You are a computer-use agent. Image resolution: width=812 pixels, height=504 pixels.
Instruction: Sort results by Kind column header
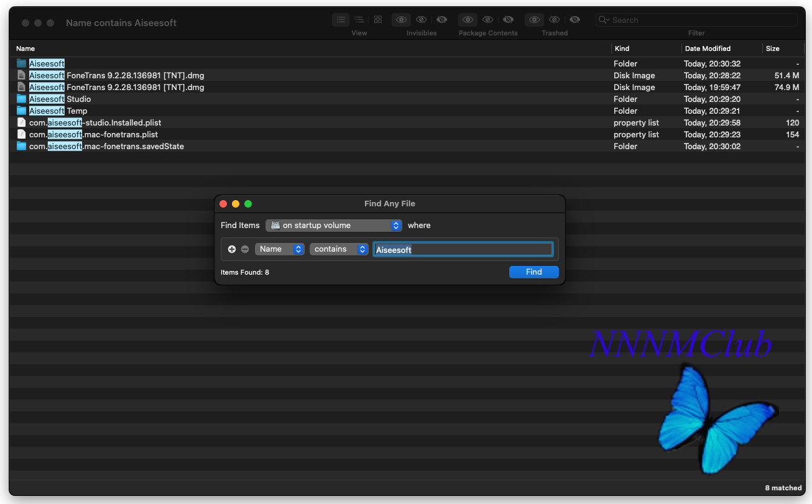(622, 48)
